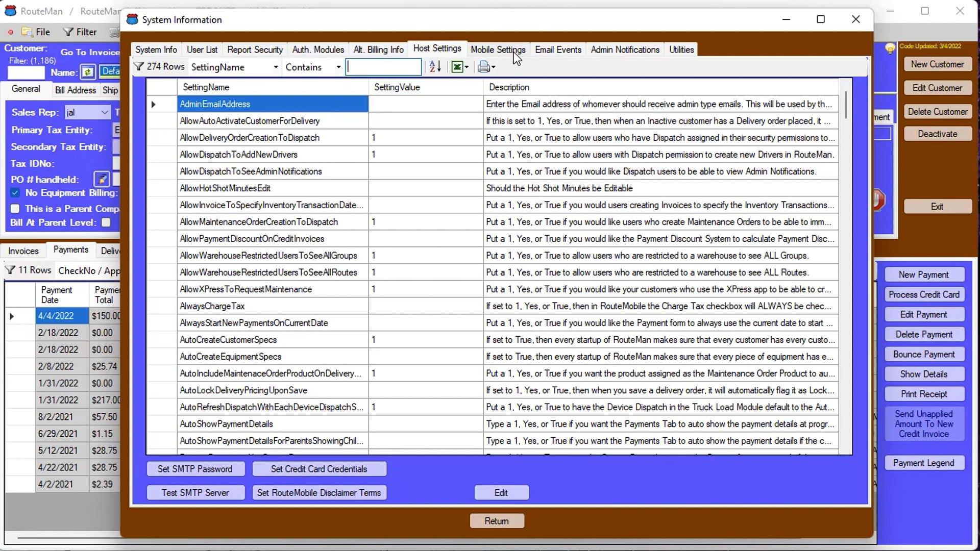The image size is (980, 551).
Task: Click the funnel filter icon beside 274 Rows
Action: (139, 66)
